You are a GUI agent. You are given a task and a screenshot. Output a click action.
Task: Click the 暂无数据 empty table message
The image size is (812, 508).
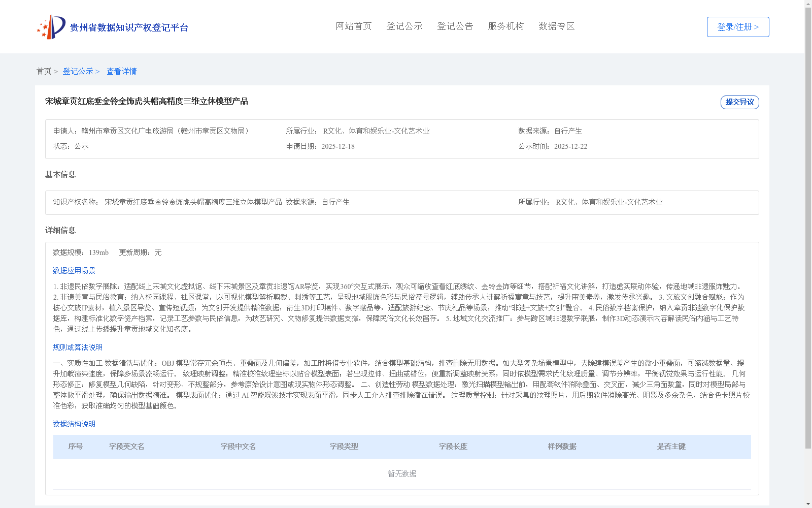pos(402,474)
